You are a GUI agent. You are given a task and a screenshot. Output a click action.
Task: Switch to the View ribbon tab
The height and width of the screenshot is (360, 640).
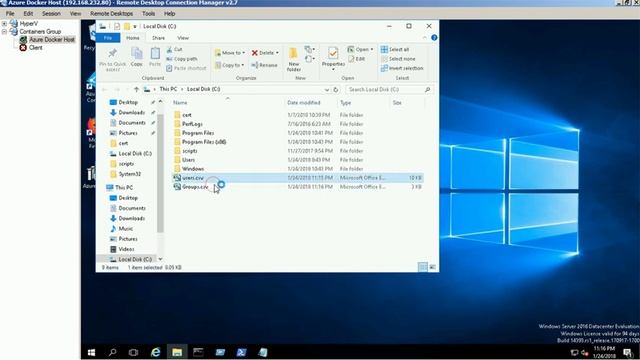(183, 38)
